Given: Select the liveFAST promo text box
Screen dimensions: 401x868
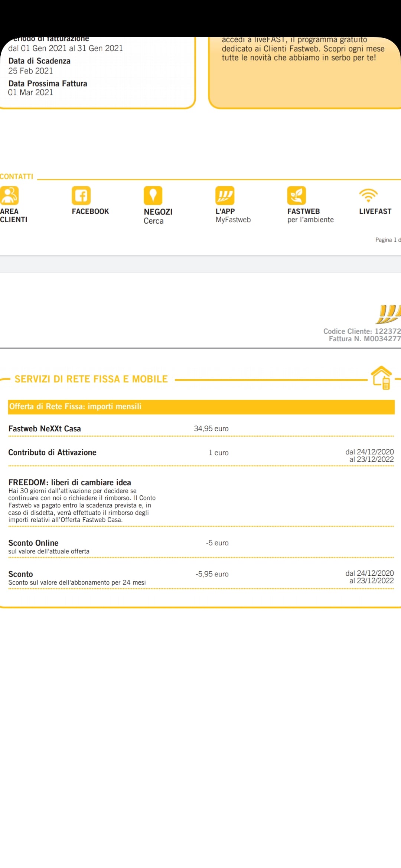Looking at the screenshot, I should pos(305,73).
